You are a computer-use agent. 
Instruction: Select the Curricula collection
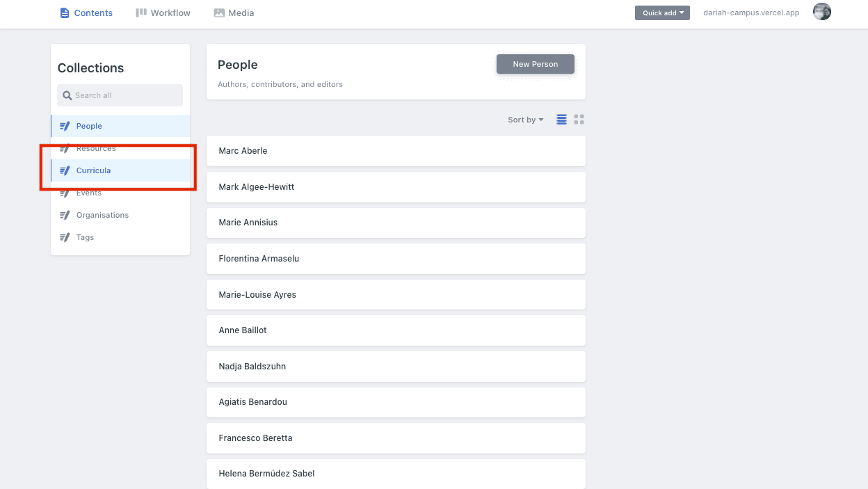pos(93,170)
